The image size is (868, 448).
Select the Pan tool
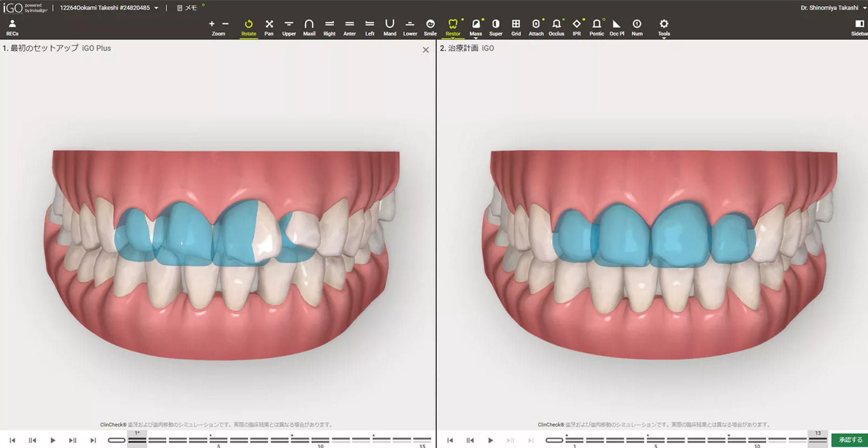269,27
